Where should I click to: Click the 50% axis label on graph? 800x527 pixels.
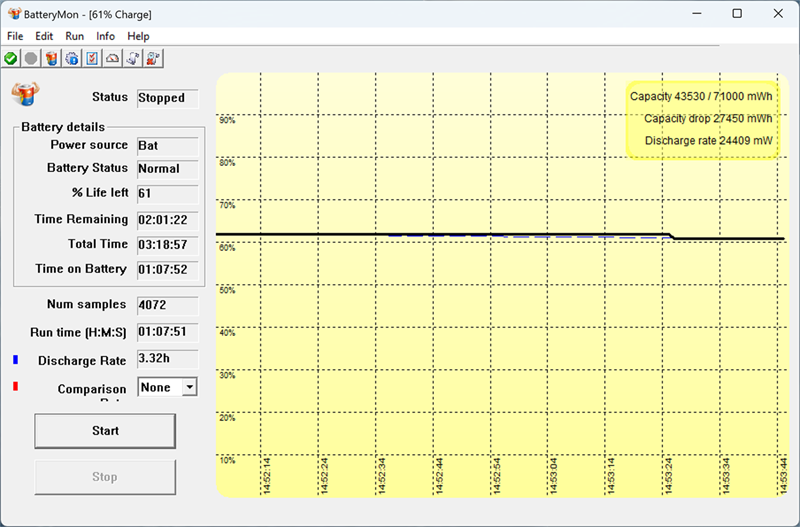tap(227, 290)
